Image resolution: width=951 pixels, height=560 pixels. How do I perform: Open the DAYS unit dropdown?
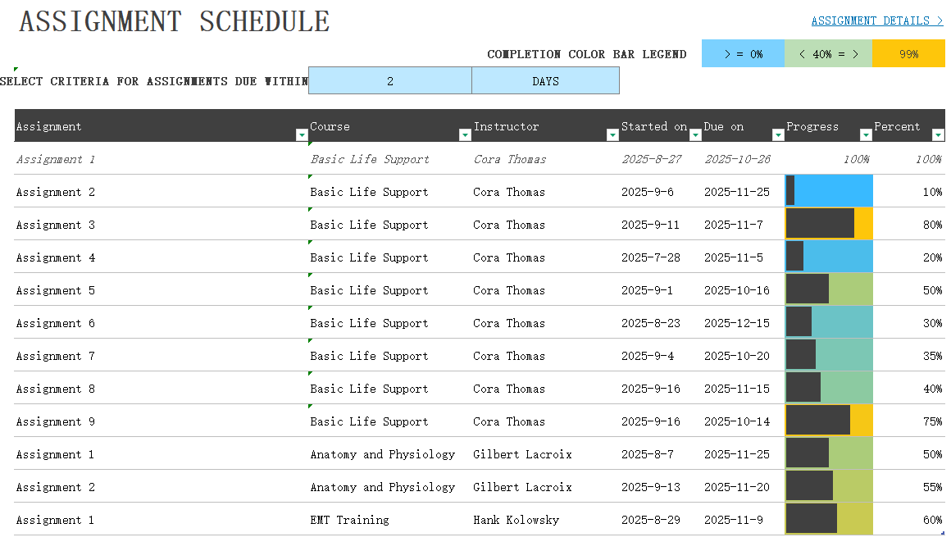[x=545, y=80]
